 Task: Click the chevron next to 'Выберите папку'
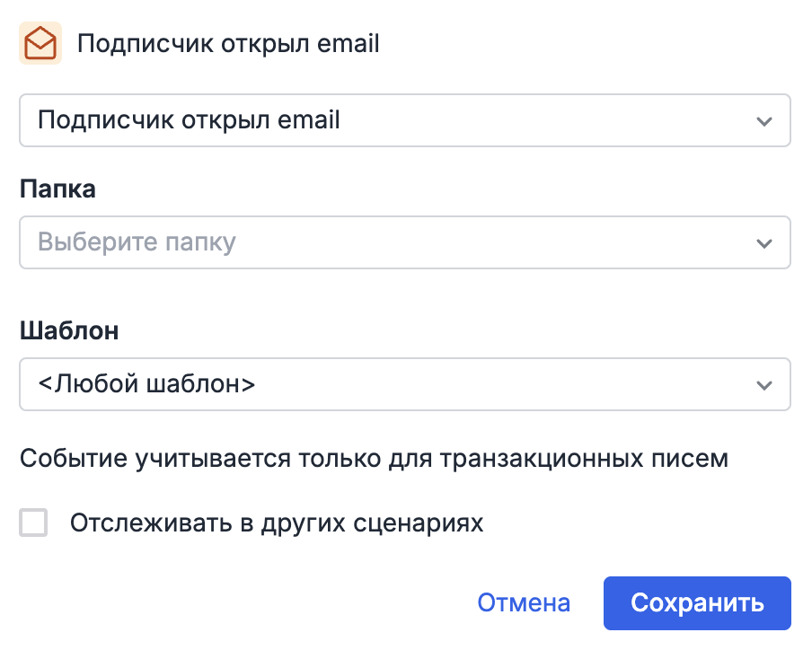[x=764, y=242]
